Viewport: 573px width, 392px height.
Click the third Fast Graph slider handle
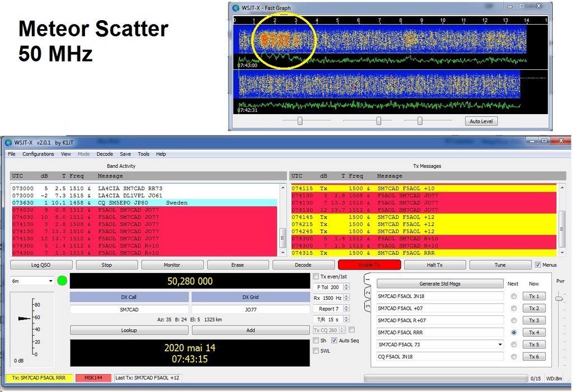(x=420, y=121)
